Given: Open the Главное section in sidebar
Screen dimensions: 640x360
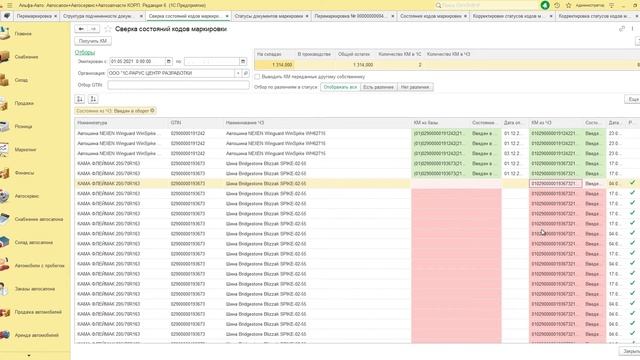Looking at the screenshot, I should (x=23, y=34).
